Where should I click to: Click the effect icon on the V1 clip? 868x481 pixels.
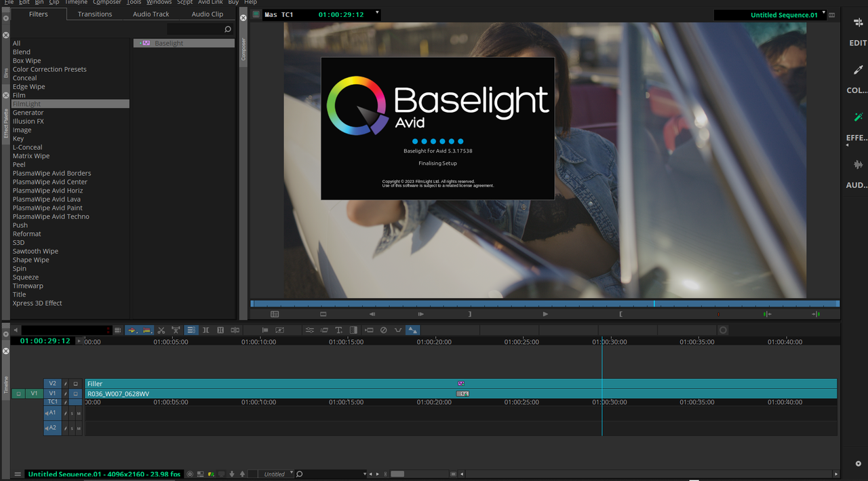tap(462, 393)
